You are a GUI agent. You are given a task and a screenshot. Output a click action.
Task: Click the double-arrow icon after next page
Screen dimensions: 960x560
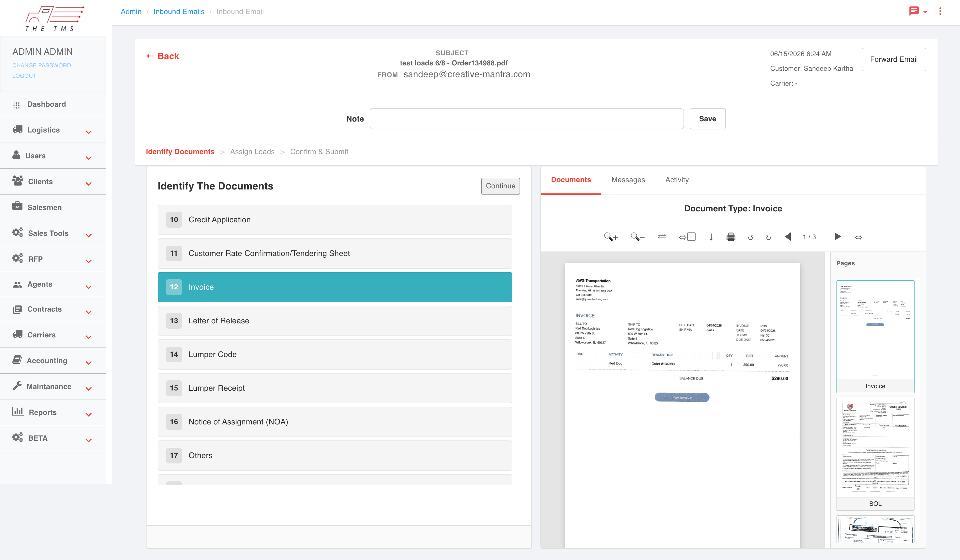858,237
